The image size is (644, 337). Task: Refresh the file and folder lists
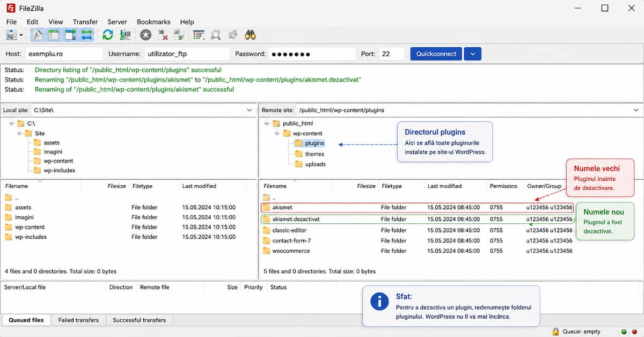tap(108, 35)
